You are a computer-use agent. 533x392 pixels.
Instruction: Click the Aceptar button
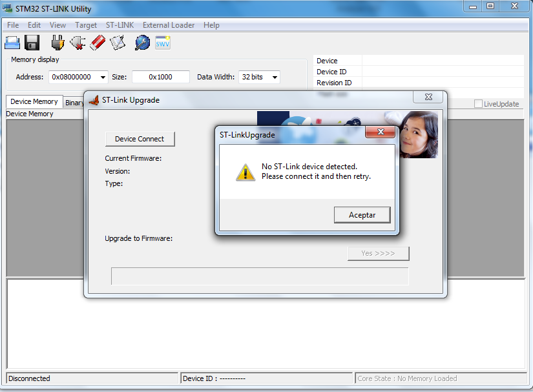362,215
